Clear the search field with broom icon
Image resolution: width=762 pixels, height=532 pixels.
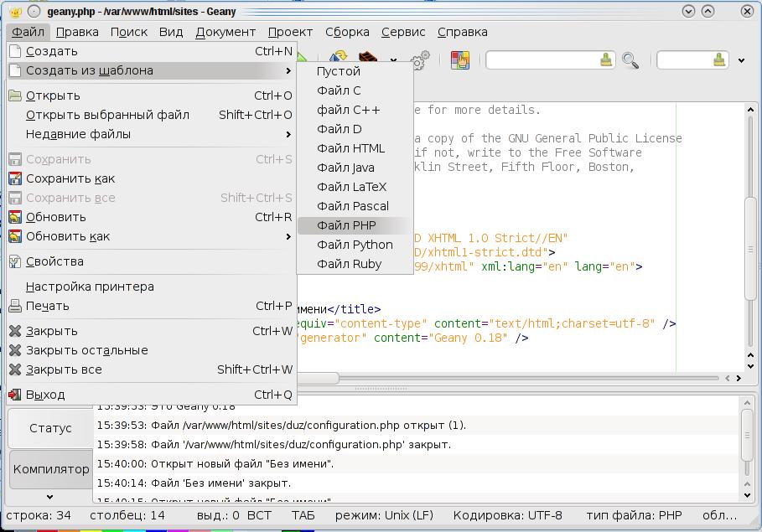(606, 59)
